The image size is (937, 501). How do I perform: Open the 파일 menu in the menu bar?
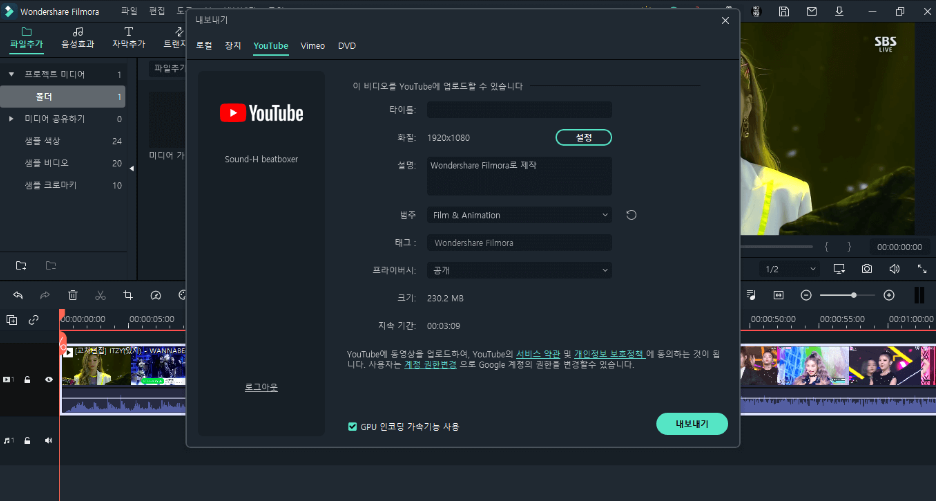click(129, 11)
